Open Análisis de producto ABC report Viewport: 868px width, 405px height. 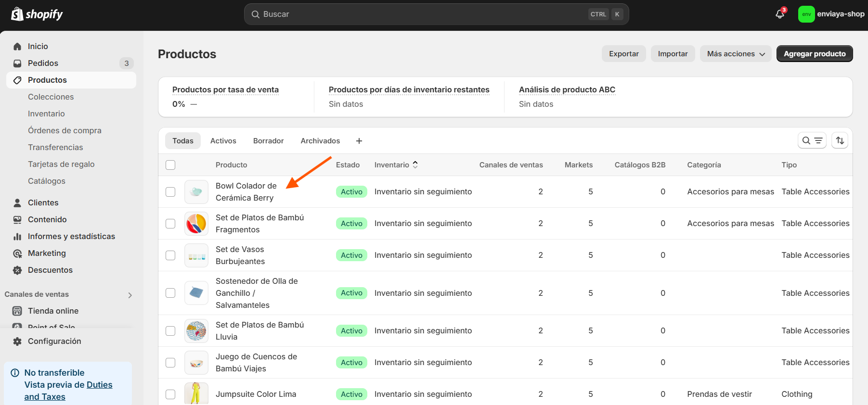click(567, 89)
